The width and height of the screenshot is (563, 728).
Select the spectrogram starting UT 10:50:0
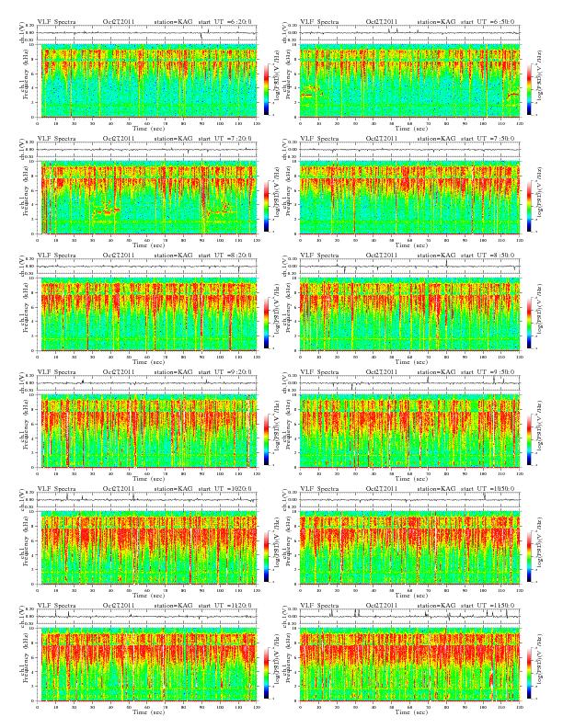point(409,548)
